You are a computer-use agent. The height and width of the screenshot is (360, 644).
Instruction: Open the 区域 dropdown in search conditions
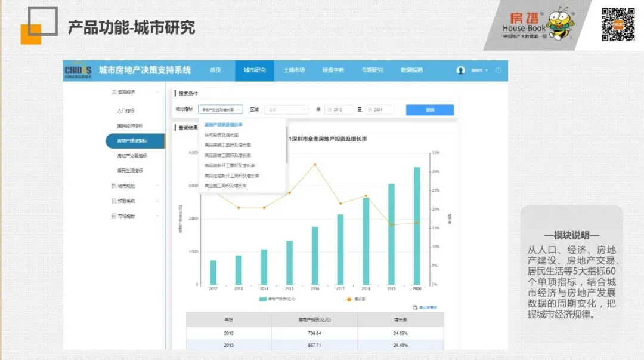pyautogui.click(x=286, y=109)
